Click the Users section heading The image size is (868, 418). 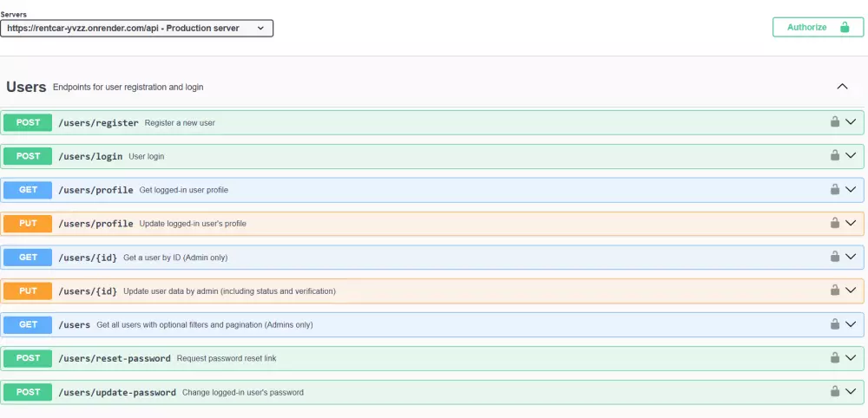(x=26, y=87)
